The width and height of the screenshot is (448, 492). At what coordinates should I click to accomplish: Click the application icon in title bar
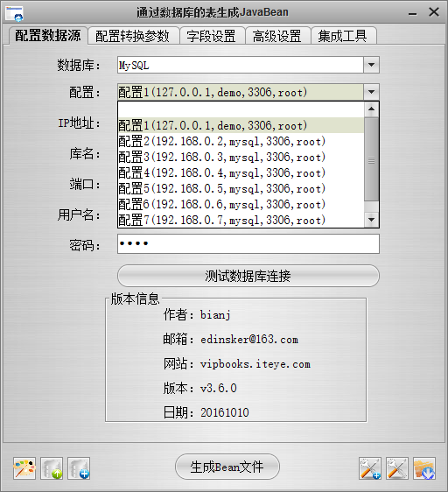click(x=14, y=13)
